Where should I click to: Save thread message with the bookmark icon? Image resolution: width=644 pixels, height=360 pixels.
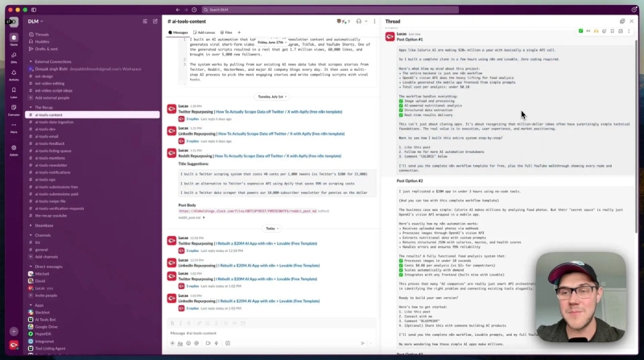point(612,31)
